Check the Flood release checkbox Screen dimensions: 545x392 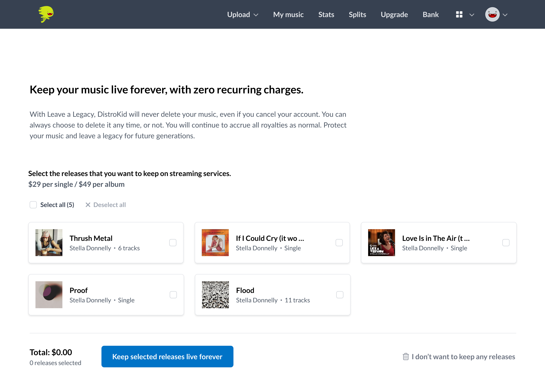(340, 295)
